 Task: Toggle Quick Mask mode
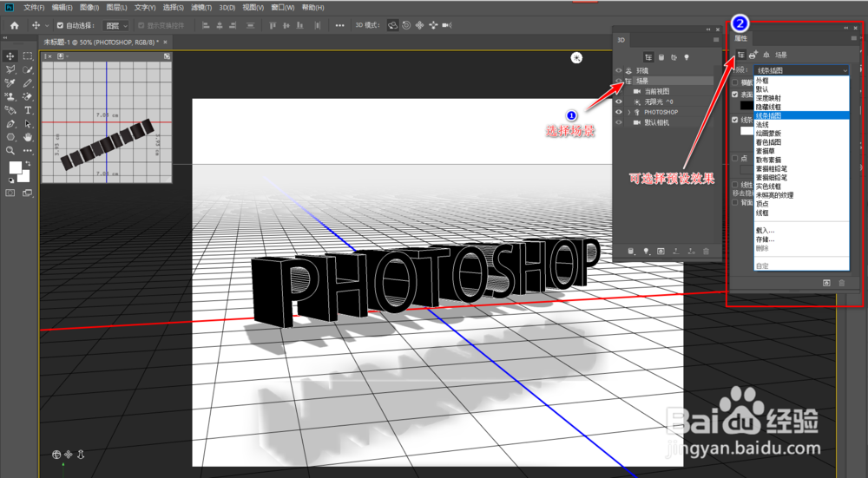click(10, 193)
